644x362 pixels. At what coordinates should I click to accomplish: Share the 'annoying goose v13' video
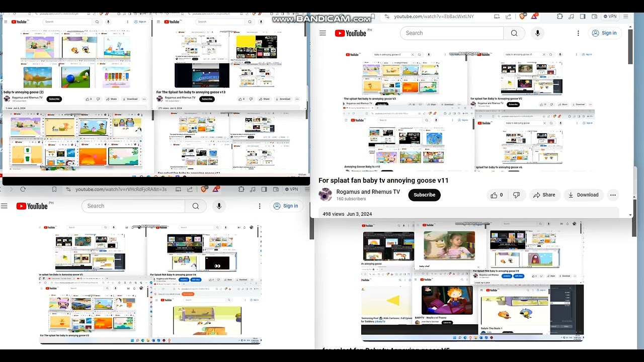pos(265,99)
